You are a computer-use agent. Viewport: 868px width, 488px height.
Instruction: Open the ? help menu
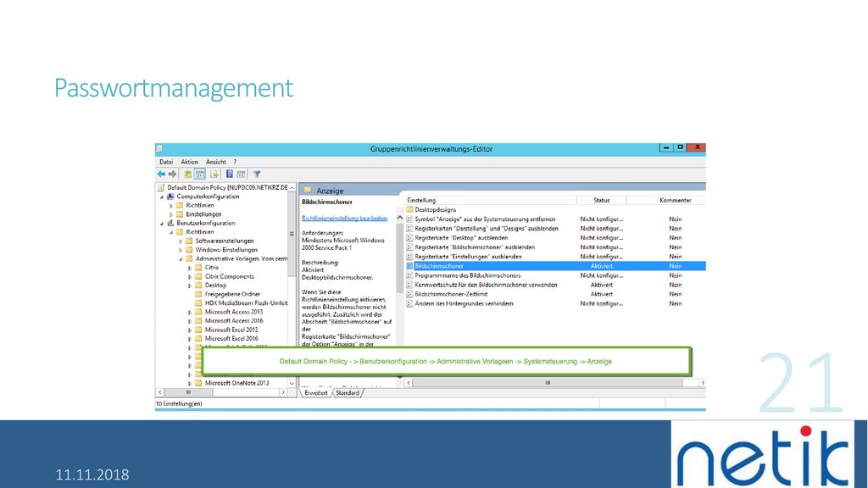pyautogui.click(x=235, y=162)
